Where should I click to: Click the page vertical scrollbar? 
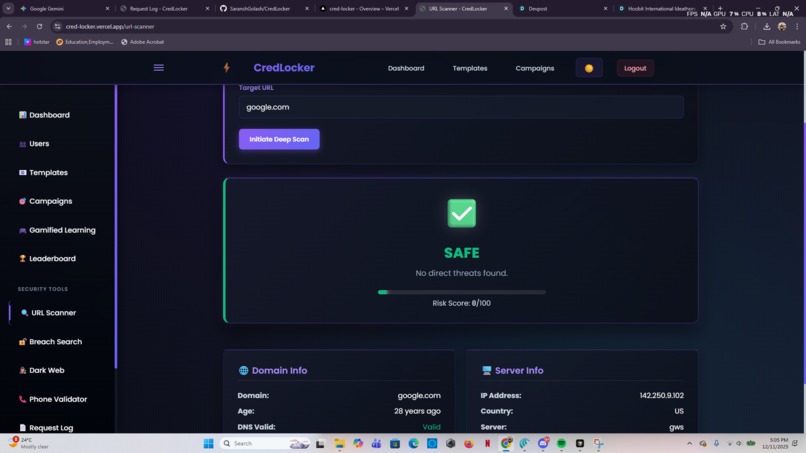[803, 252]
